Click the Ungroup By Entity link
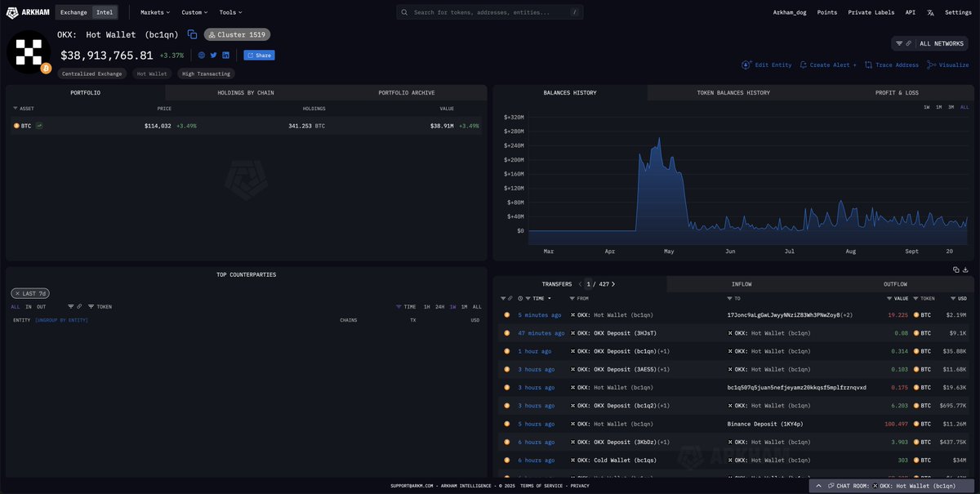 pos(61,320)
